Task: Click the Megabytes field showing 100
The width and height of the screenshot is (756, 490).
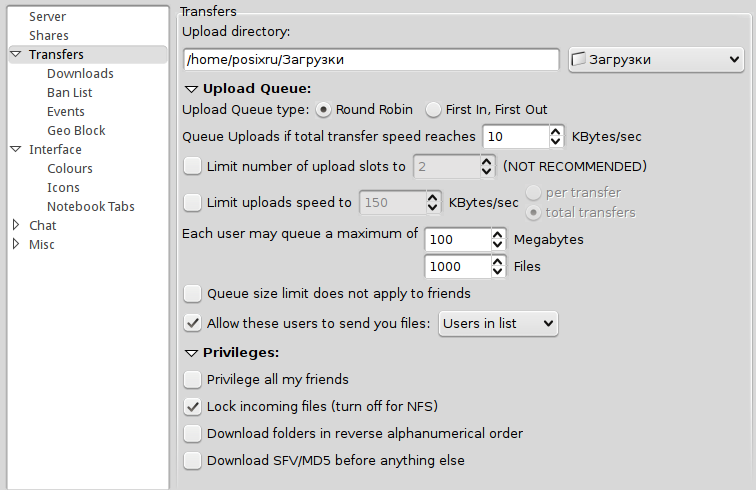Action: tap(458, 240)
